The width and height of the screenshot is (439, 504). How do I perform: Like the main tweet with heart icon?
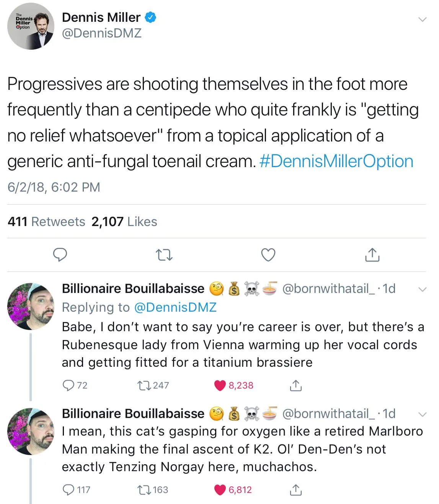pos(268,255)
